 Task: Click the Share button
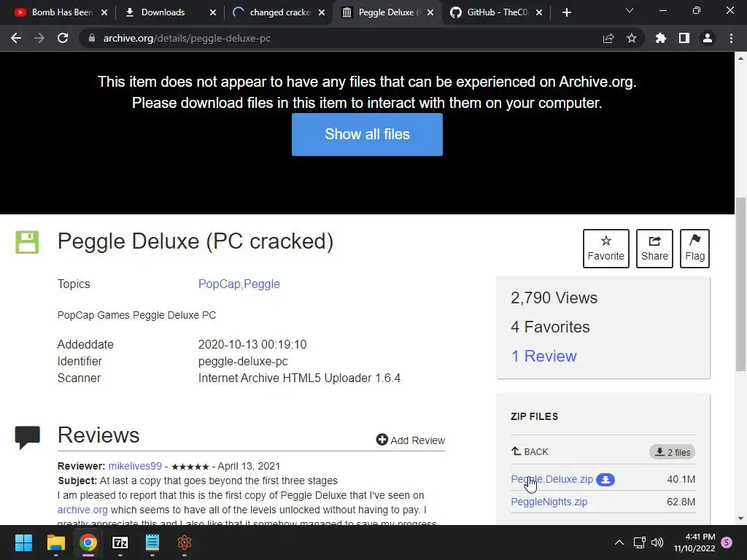654,249
